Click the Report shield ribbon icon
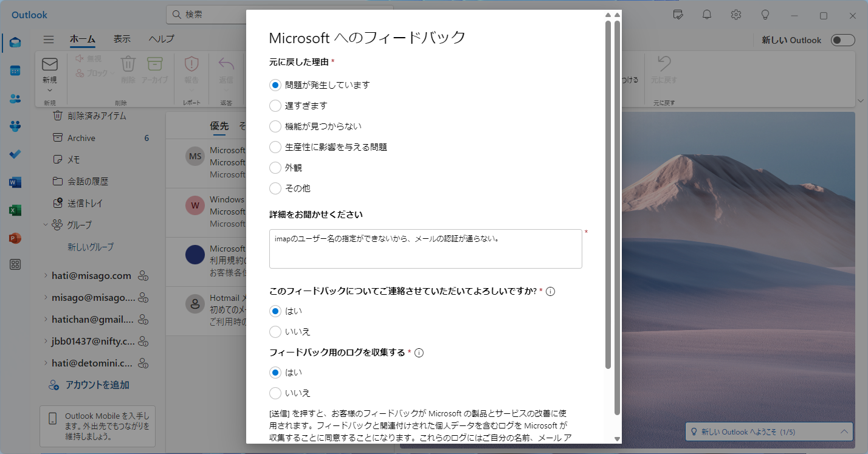This screenshot has height=454, width=868. tap(191, 64)
